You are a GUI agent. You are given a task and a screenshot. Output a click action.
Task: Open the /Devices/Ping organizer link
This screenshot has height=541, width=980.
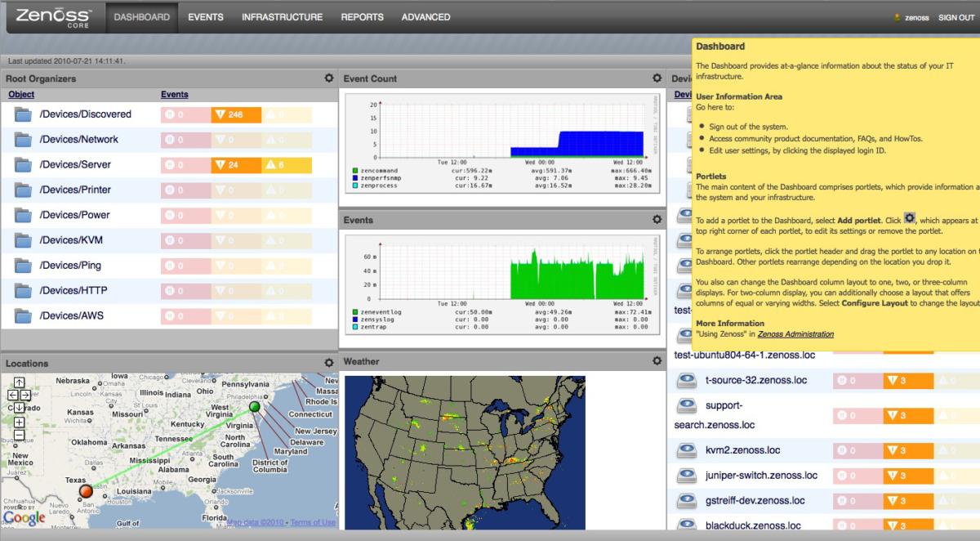pyautogui.click(x=71, y=266)
